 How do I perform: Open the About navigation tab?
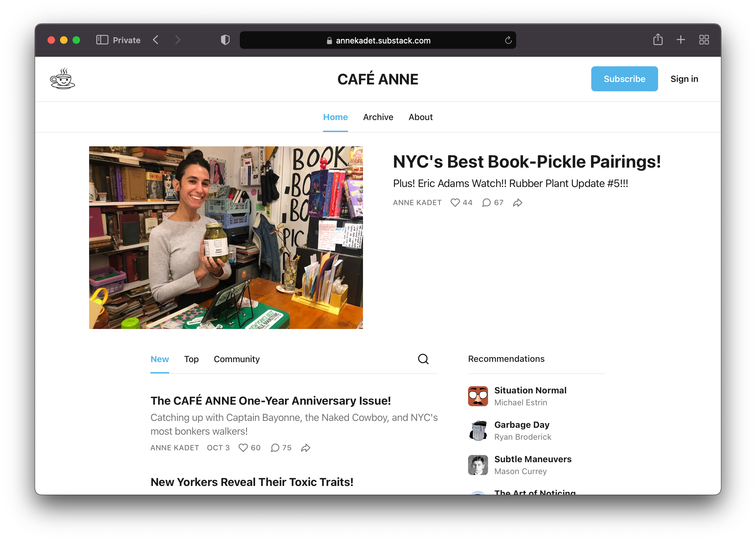click(x=421, y=117)
